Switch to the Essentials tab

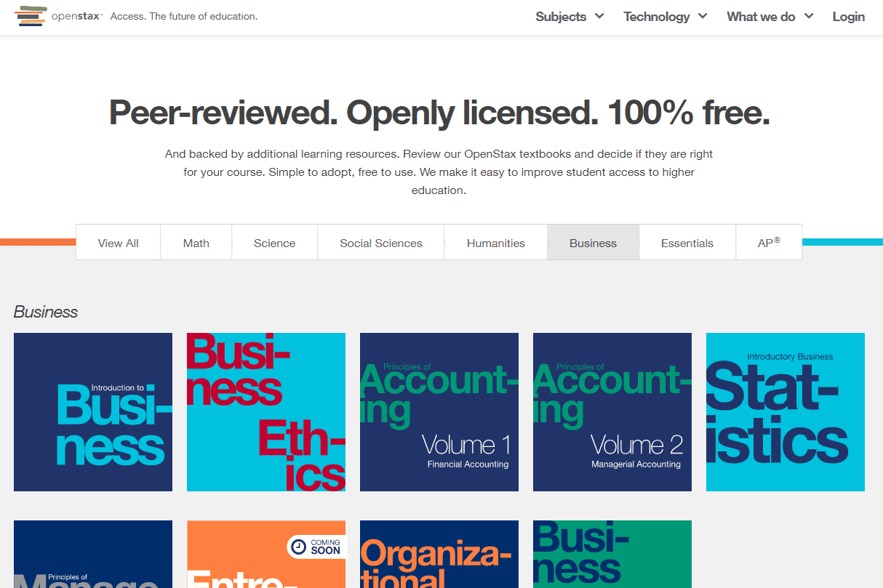(687, 242)
